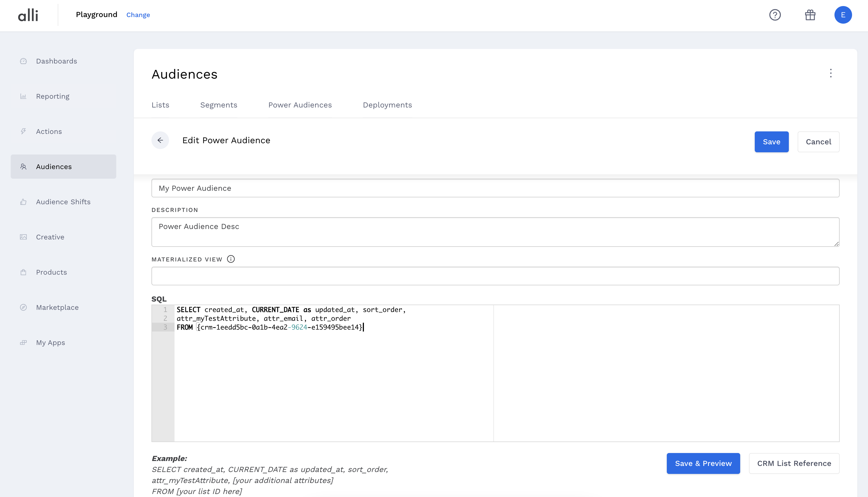Image resolution: width=868 pixels, height=497 pixels.
Task: Open the three-dot options menu
Action: coord(830,73)
